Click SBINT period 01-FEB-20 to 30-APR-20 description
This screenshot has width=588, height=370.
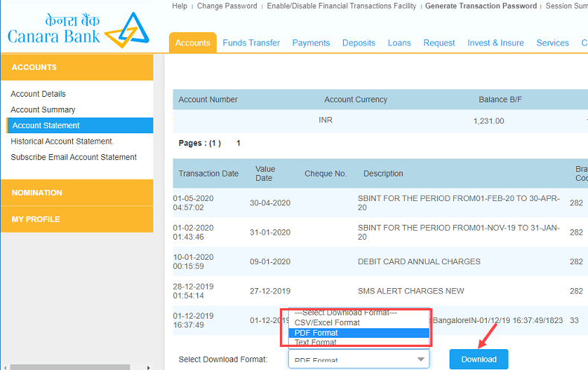458,202
